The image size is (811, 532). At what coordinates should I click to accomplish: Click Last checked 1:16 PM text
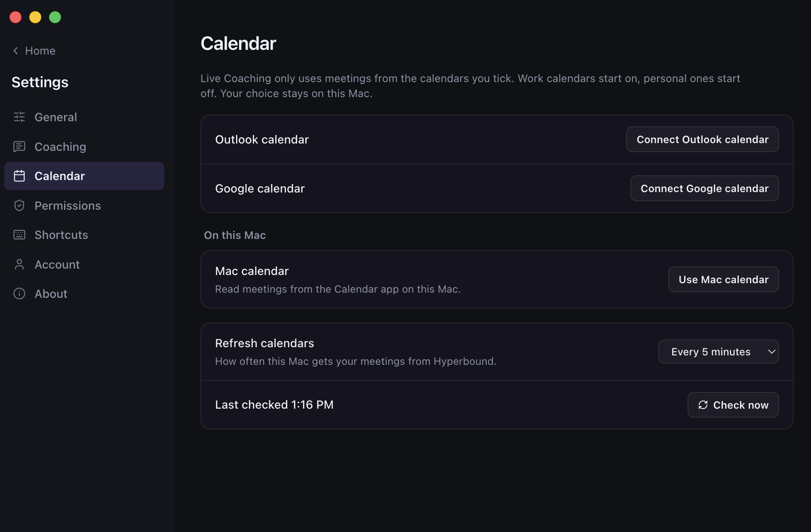tap(274, 405)
